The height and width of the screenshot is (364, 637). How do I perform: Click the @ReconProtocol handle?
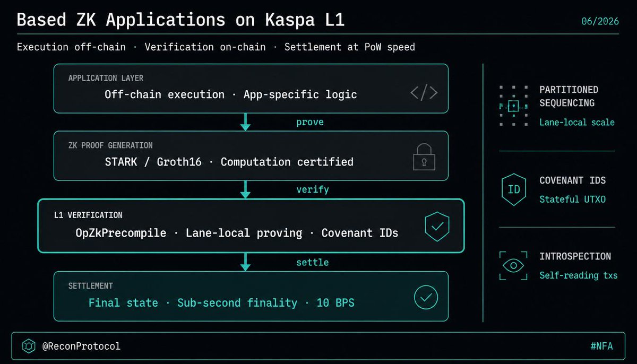click(81, 346)
